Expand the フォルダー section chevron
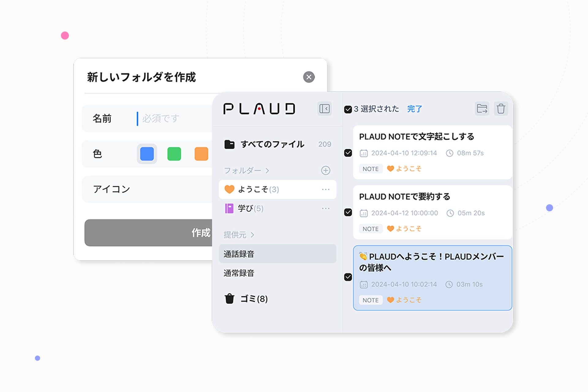Image resolution: width=588 pixels, height=392 pixels. pos(267,171)
